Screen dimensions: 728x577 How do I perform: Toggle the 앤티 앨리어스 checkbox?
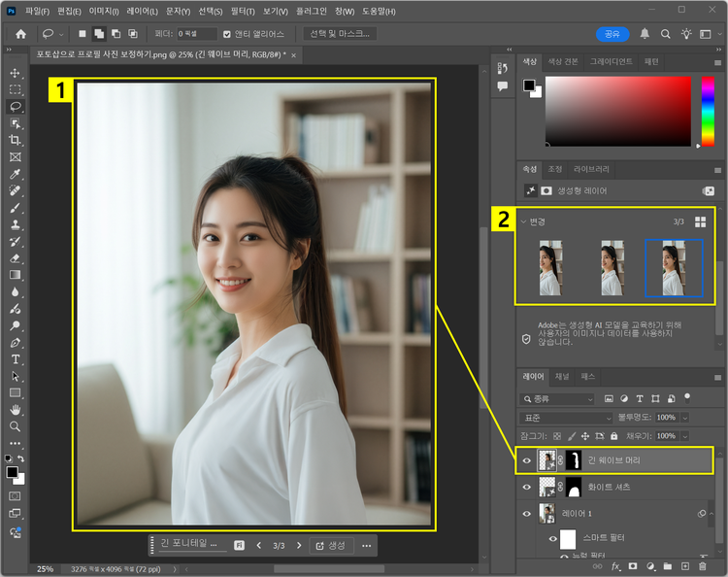(227, 34)
